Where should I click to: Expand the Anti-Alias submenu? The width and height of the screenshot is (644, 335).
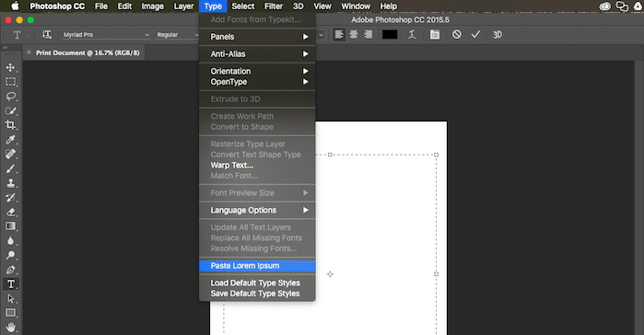pos(257,54)
